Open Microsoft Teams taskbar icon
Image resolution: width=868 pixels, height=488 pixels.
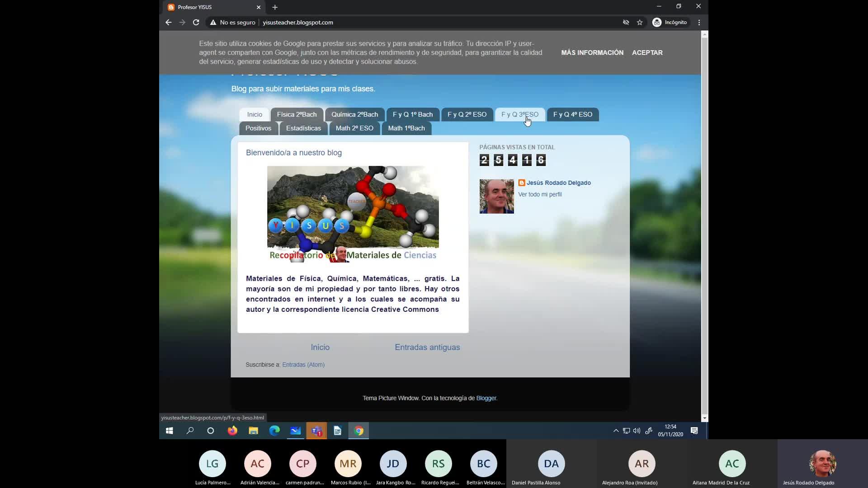coord(316,431)
